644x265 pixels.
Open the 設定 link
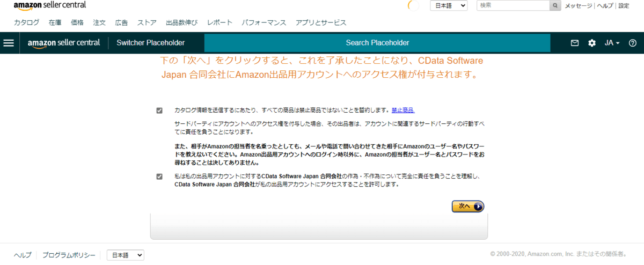624,5
